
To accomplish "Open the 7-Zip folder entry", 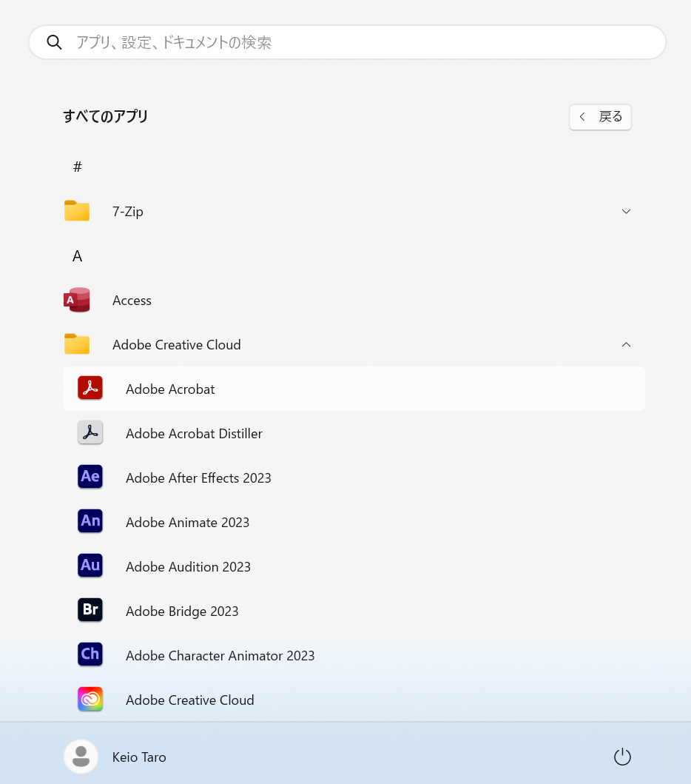I will coord(128,212).
